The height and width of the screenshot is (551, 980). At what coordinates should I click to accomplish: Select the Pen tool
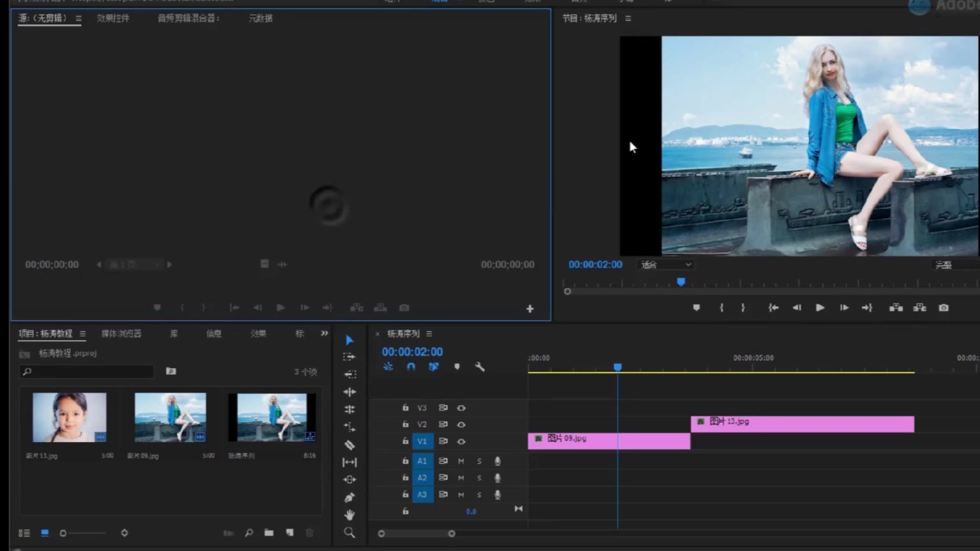[350, 497]
